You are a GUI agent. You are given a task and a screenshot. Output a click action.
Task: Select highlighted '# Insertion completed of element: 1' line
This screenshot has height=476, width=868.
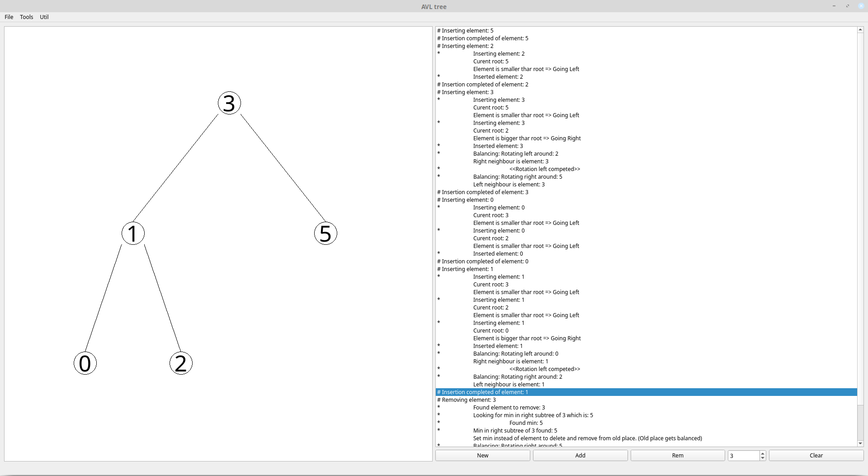(646, 392)
